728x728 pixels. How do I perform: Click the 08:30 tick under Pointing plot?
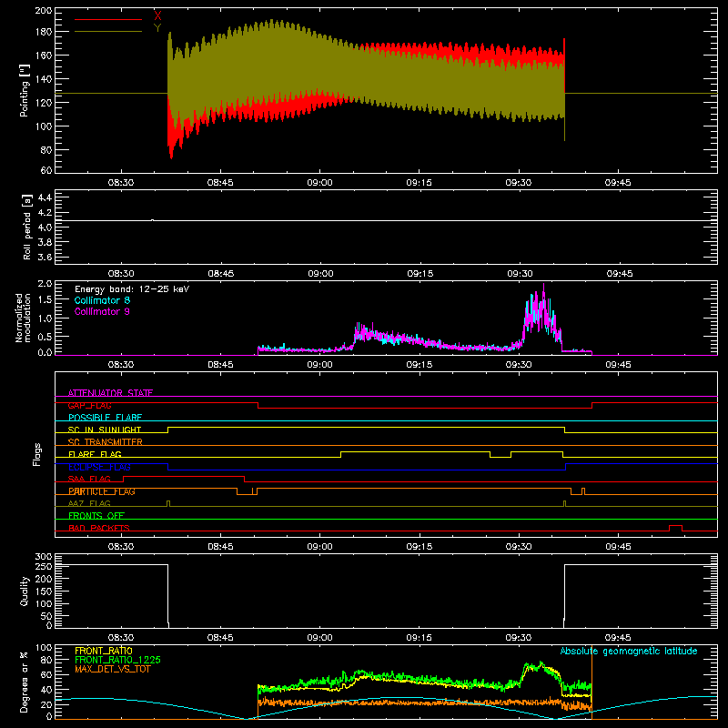pyautogui.click(x=121, y=183)
